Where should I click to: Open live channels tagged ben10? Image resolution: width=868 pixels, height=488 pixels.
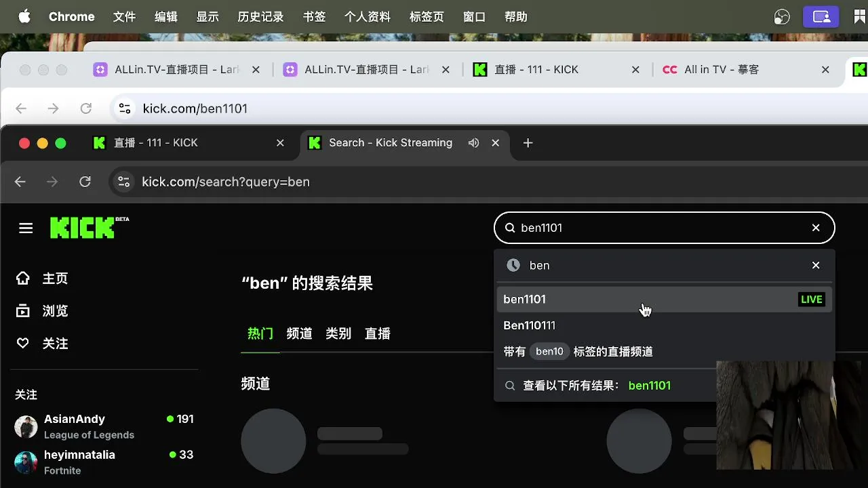(665, 352)
